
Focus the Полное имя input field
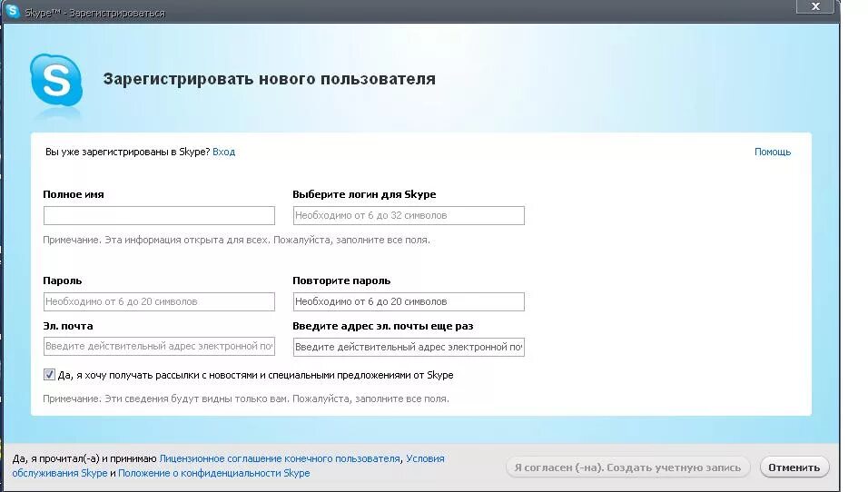(x=159, y=215)
